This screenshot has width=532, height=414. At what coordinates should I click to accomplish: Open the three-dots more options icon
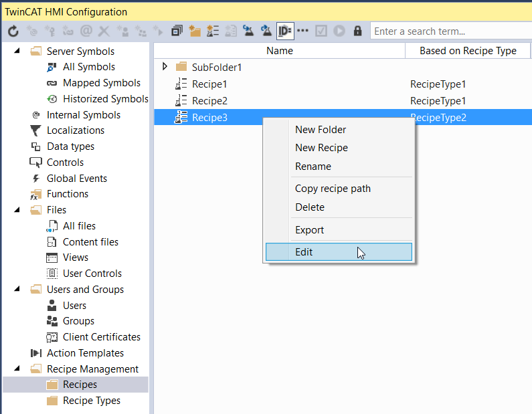302,31
